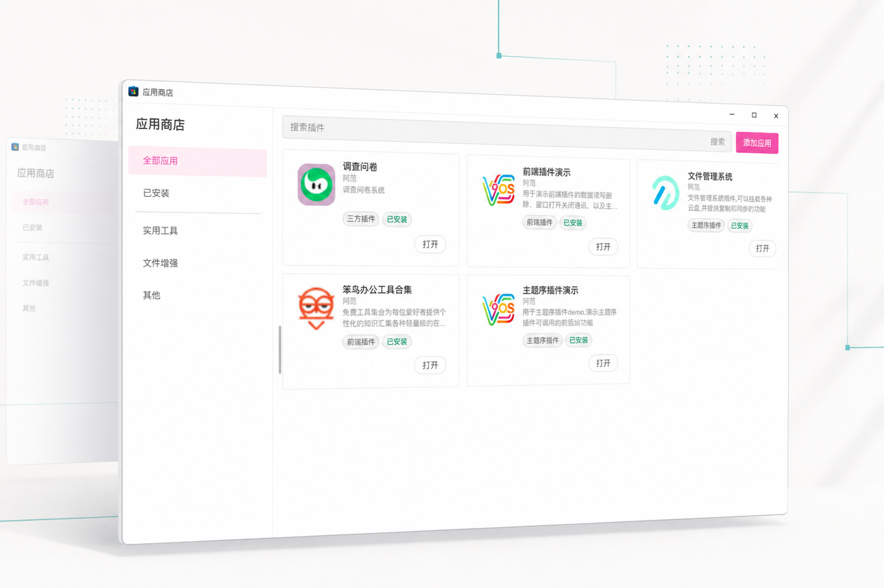Click the 调查问卷 app title
The image size is (884, 588).
[x=360, y=167]
